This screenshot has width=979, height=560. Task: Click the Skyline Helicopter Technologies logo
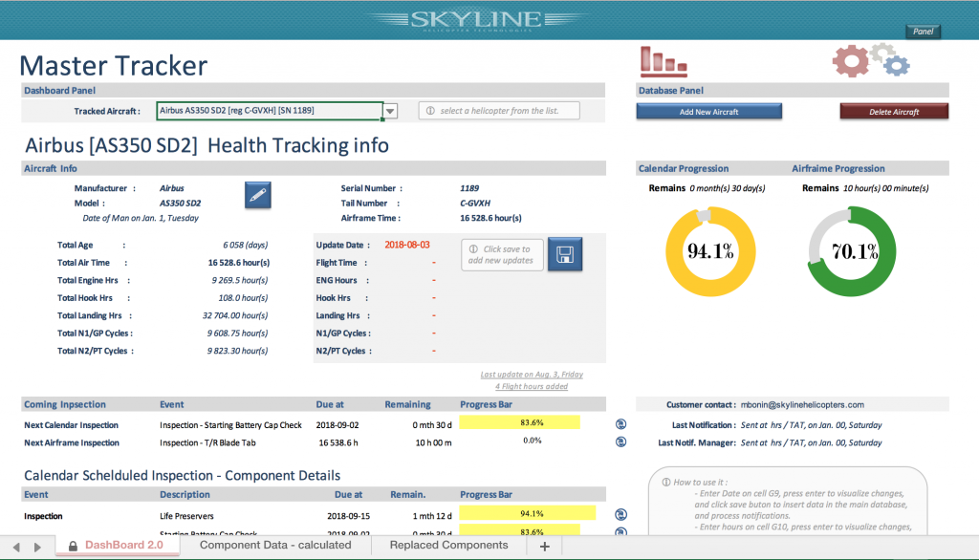[478, 20]
